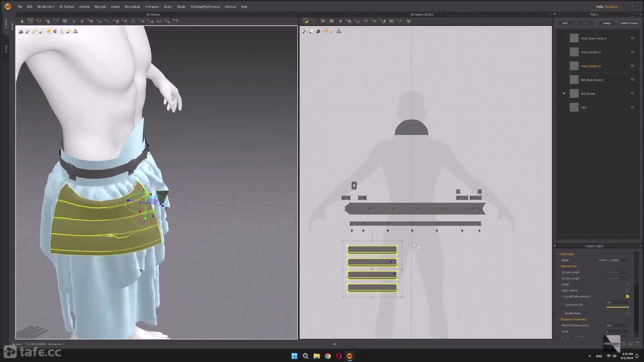The width and height of the screenshot is (644, 362).
Task: Open Windows taskbar Search
Action: tap(306, 356)
